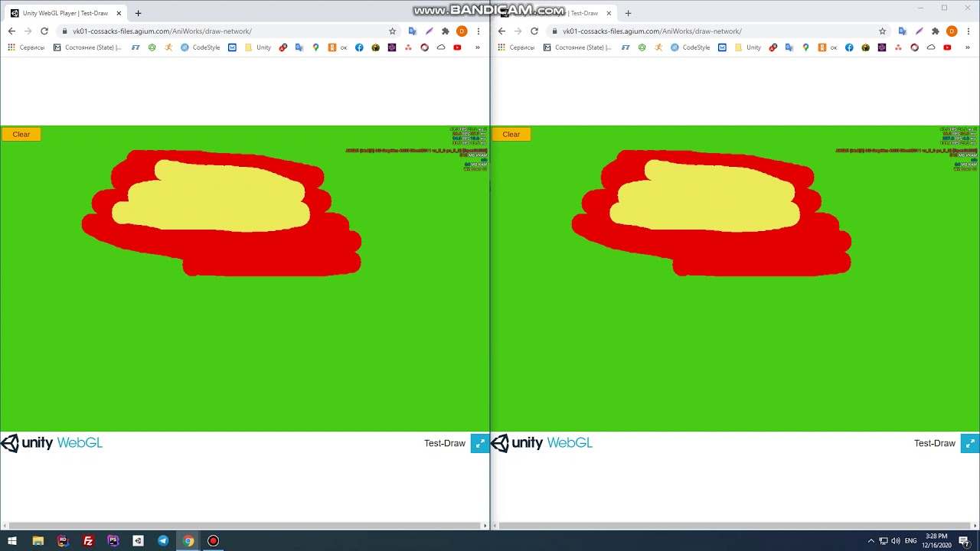Open Unity editor icon in taskbar
Screen dimensions: 980x551
pyautogui.click(x=138, y=541)
